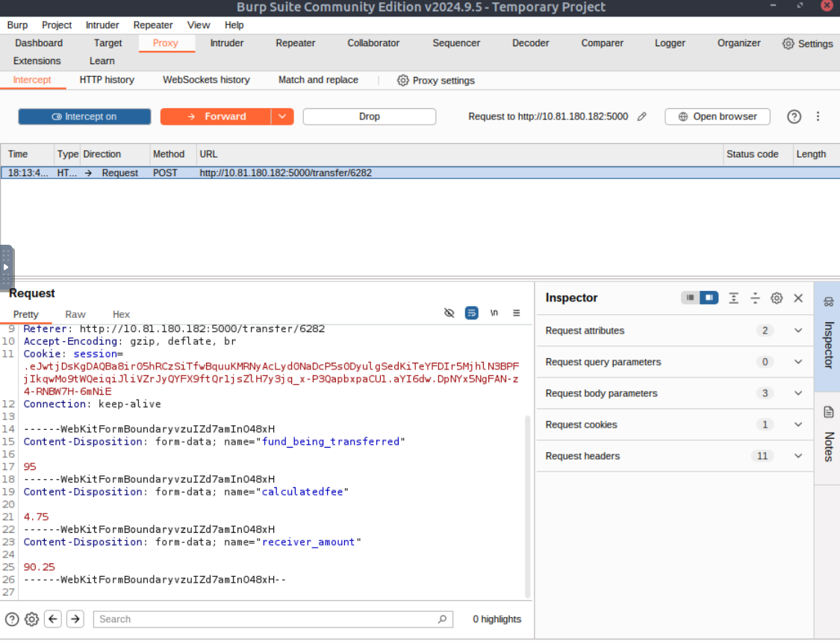This screenshot has width=840, height=641.
Task: Open the Forward button dropdown arrow
Action: click(x=282, y=116)
